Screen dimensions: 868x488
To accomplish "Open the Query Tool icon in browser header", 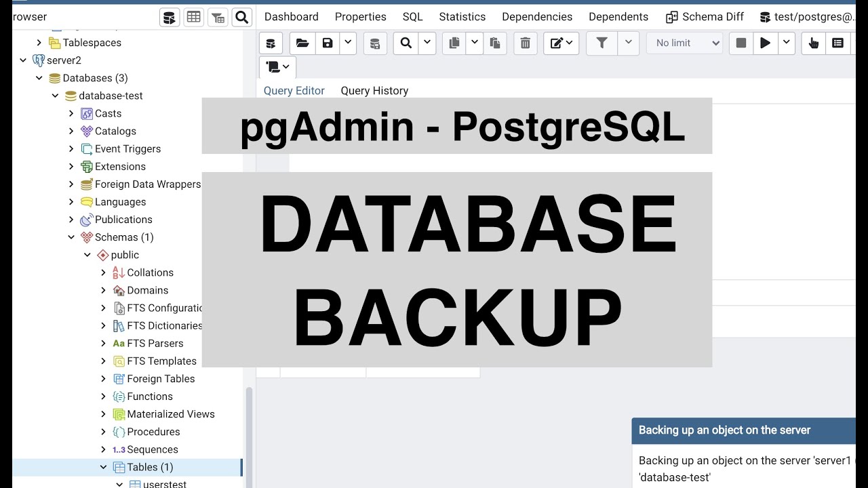I will coord(170,17).
